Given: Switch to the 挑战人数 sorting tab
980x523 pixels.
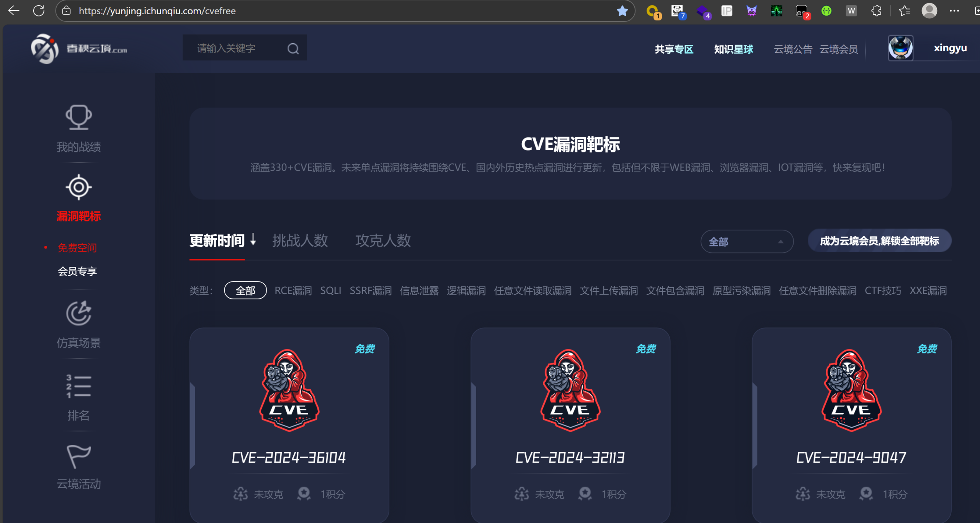Looking at the screenshot, I should (x=300, y=240).
